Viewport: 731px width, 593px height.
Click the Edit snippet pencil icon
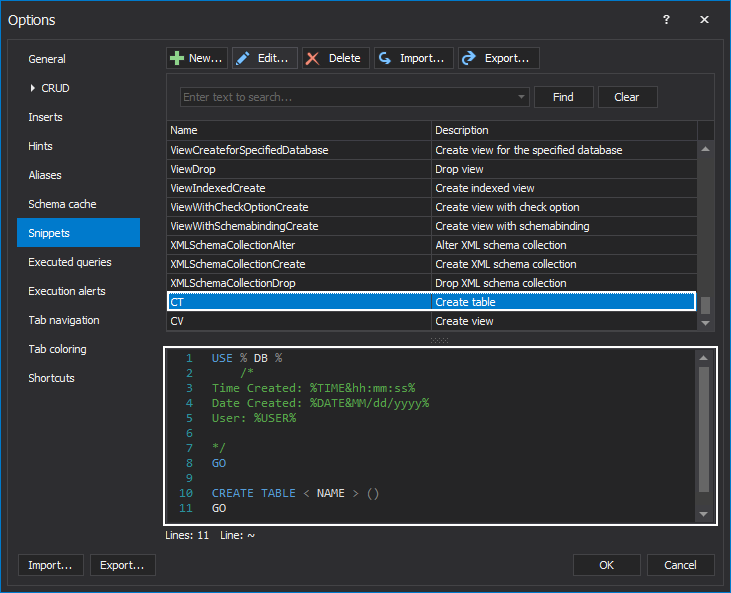click(x=244, y=58)
